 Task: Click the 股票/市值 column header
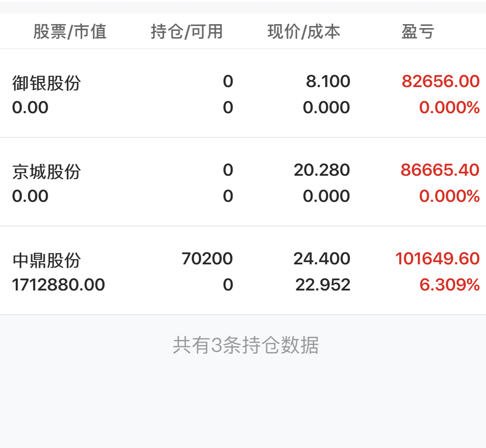70,32
